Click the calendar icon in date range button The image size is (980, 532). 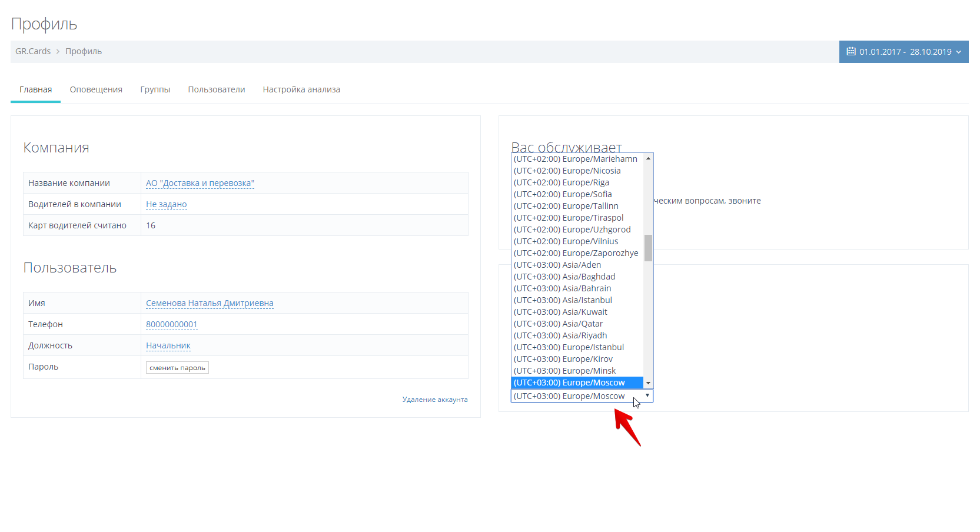click(x=851, y=52)
